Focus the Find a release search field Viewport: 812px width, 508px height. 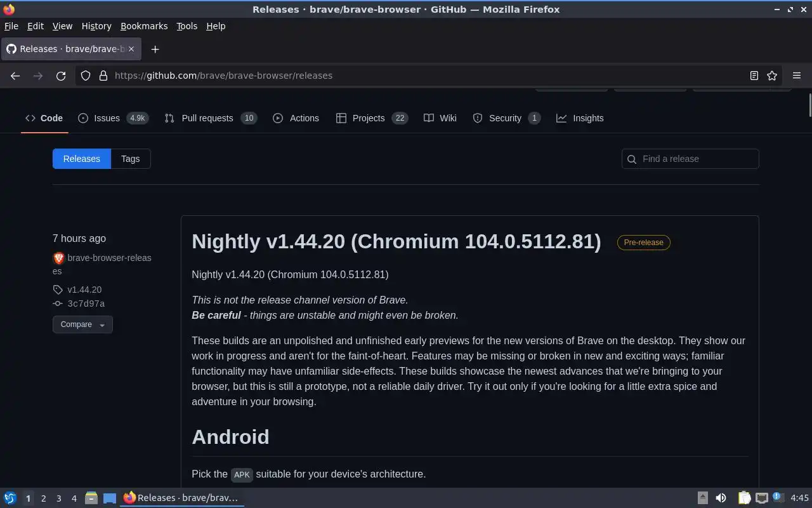(x=690, y=159)
